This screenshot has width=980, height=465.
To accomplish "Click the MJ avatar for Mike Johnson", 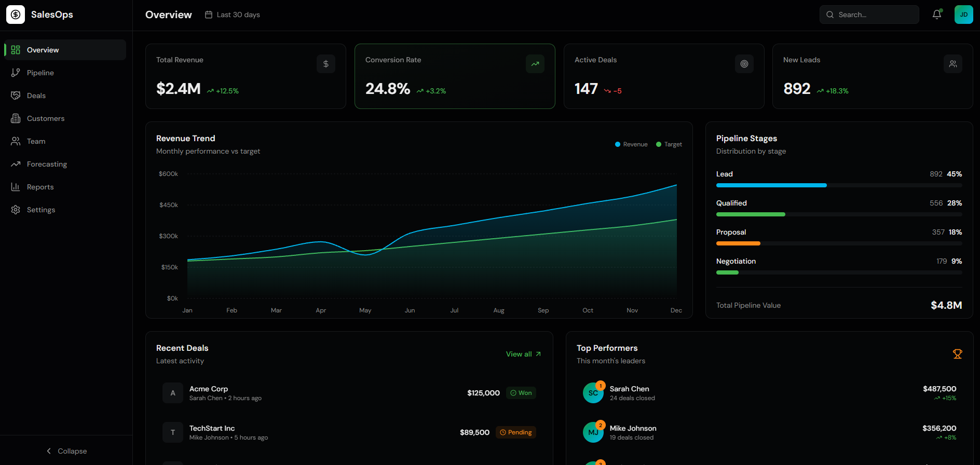I will pyautogui.click(x=593, y=432).
